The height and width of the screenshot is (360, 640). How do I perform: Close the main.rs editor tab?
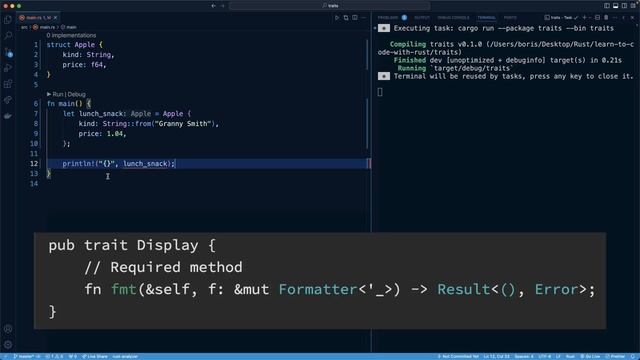pos(56,18)
